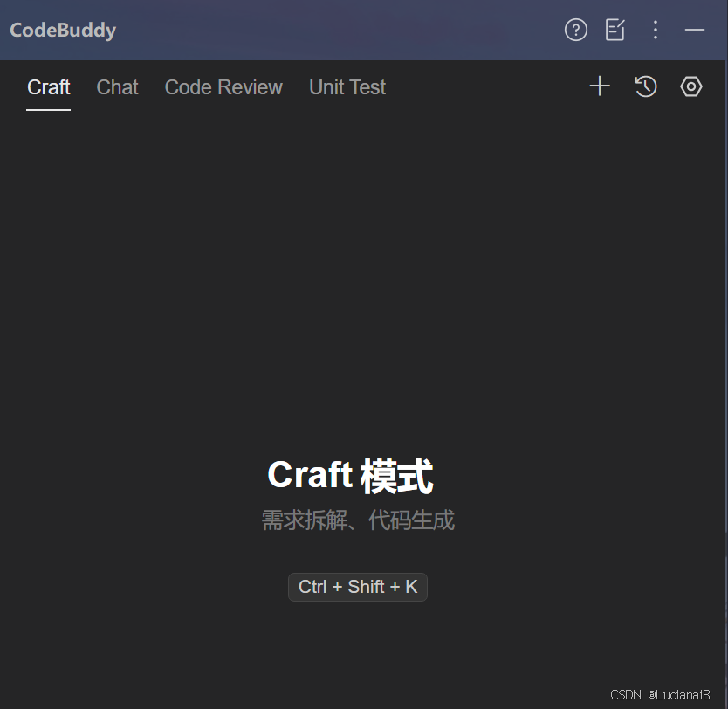Open CodeBuddy settings via the gear icon
Screen dimensions: 728x709
tap(690, 86)
